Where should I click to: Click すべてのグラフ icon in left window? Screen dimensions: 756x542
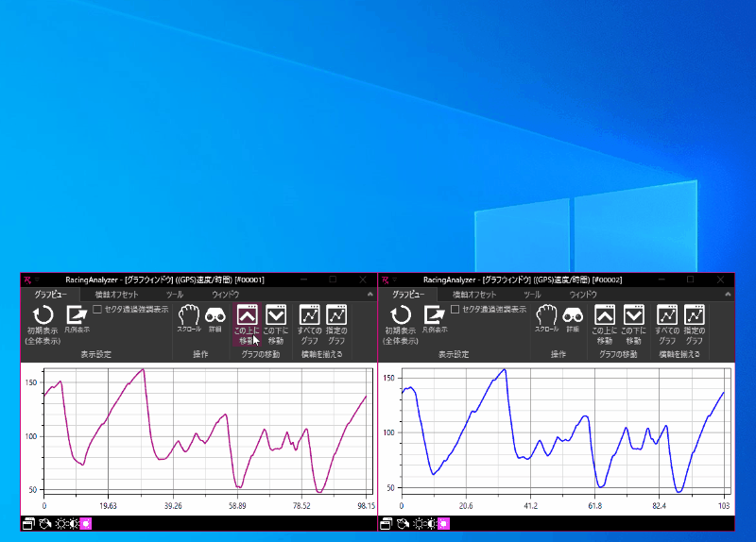[x=309, y=315]
